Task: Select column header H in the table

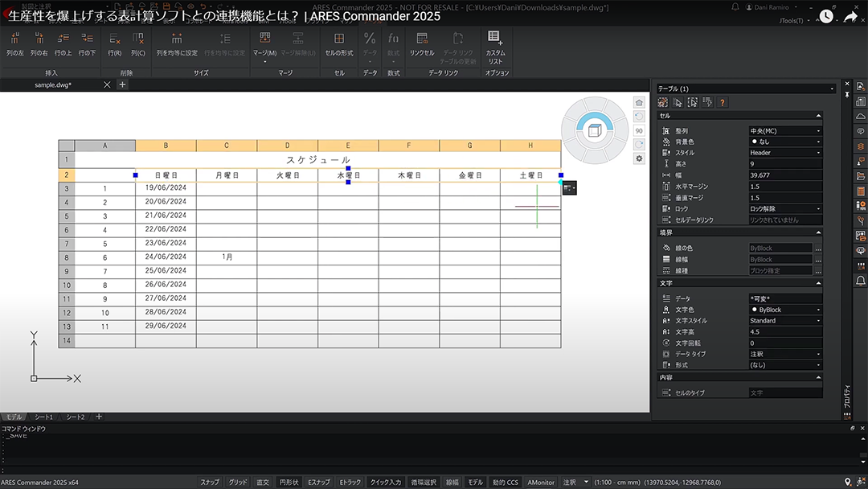Action: click(x=530, y=146)
